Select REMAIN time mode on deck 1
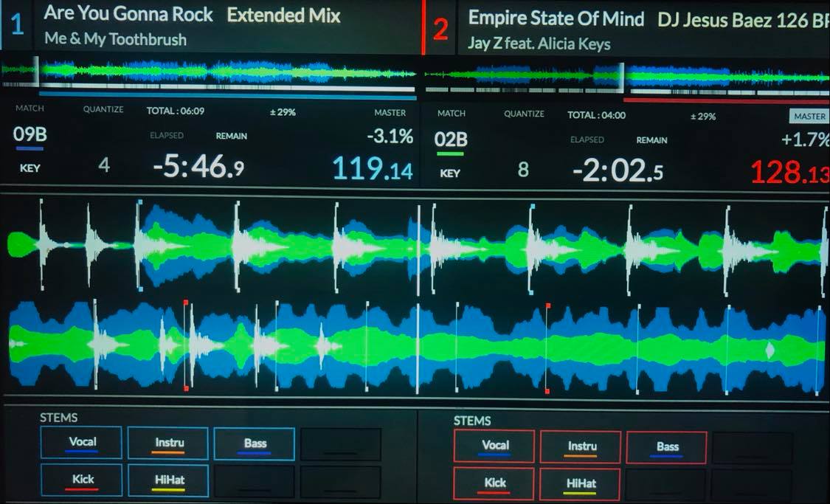The height and width of the screenshot is (504, 830). coord(232,136)
